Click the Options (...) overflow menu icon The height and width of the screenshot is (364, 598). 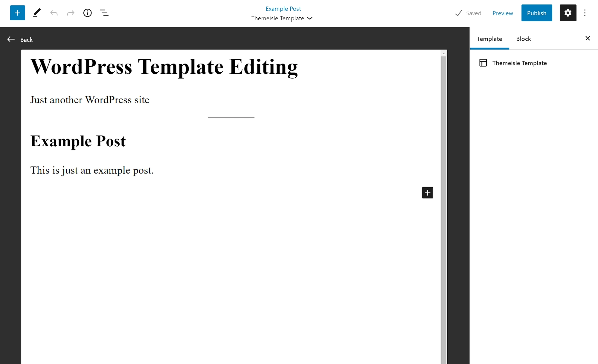tap(586, 13)
